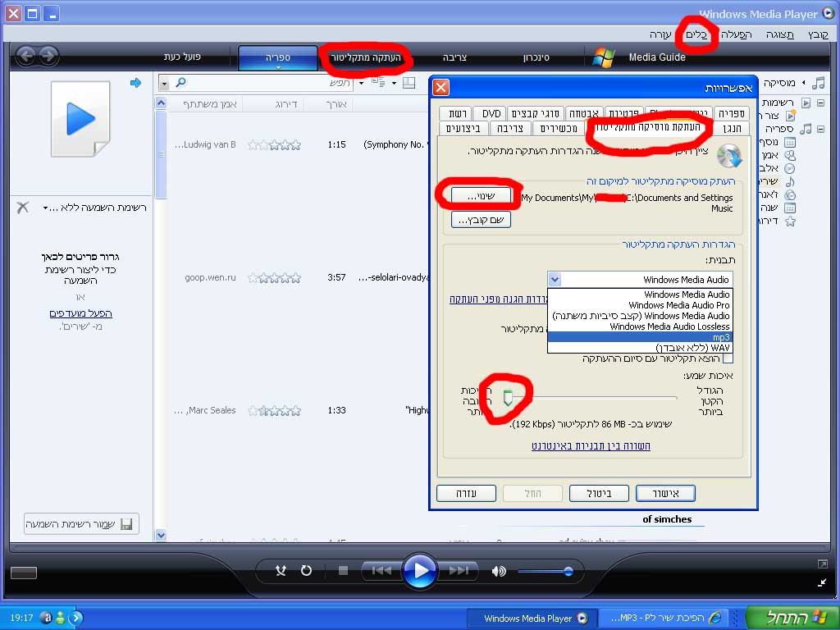Viewport: 840px width, 630px height.
Task: Collapse the ספריה library tree node
Action: click(820, 129)
